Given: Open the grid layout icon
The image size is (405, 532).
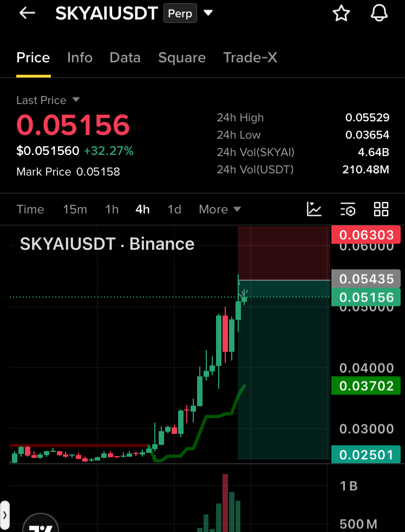Looking at the screenshot, I should [381, 209].
